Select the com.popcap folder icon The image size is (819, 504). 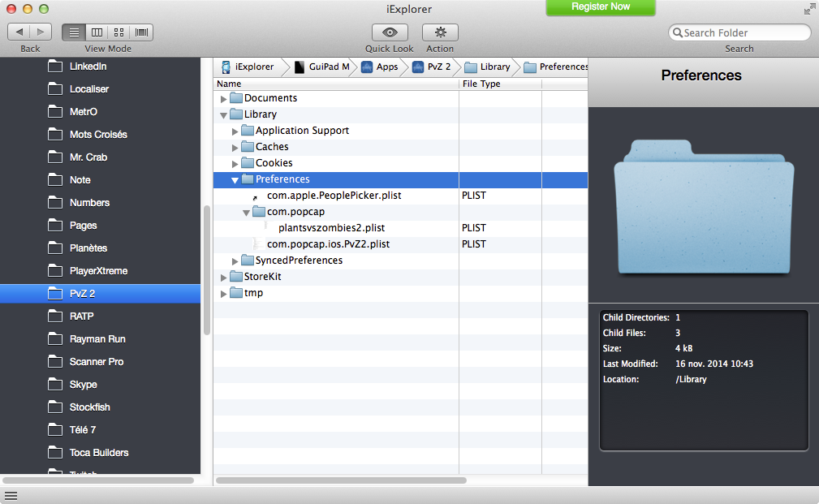point(260,211)
